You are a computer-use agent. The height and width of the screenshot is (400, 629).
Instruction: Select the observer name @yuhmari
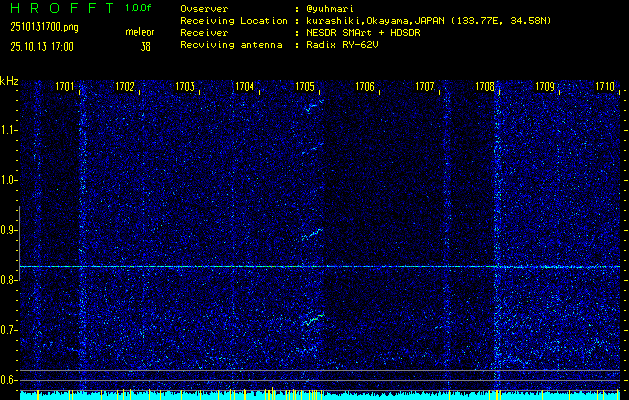click(x=329, y=9)
